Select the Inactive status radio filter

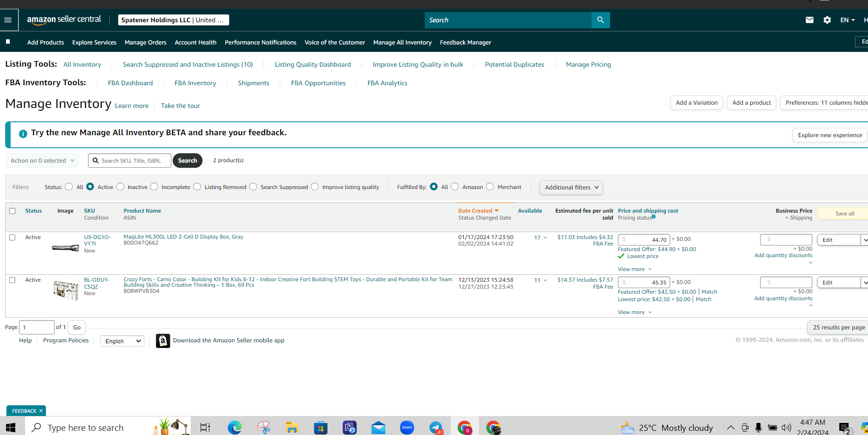(x=120, y=187)
